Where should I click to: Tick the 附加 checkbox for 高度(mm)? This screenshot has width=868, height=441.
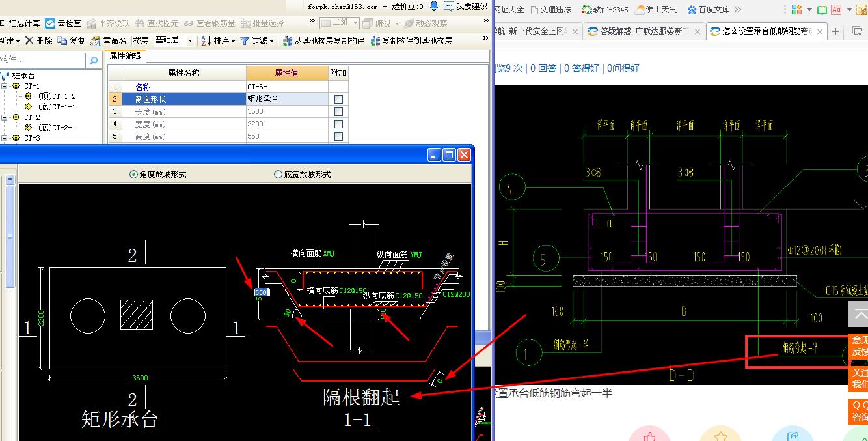(338, 137)
